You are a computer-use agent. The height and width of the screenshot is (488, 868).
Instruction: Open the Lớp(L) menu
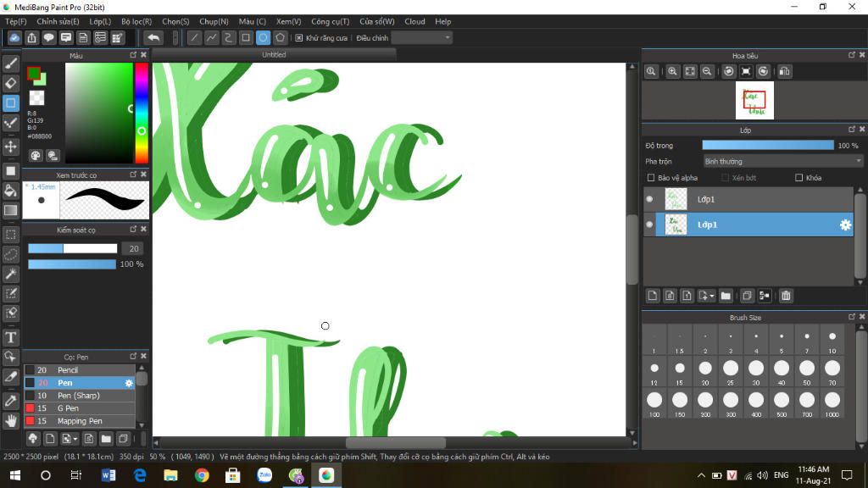(x=100, y=21)
